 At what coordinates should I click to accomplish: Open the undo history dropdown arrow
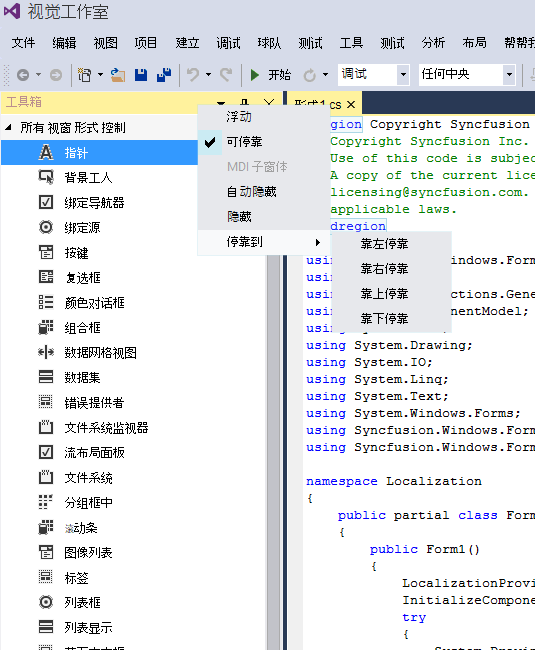(208, 75)
